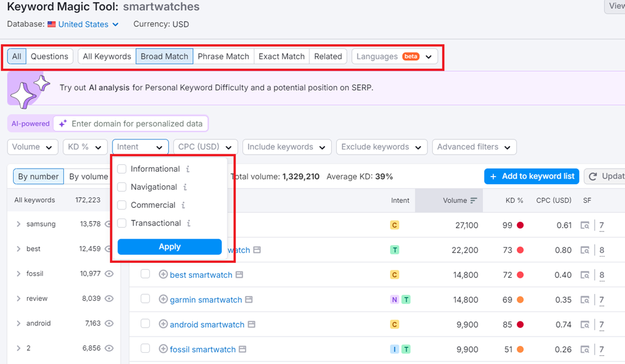Open SERP features icon in best smartwatch row
This screenshot has height=364, width=625.
585,275
